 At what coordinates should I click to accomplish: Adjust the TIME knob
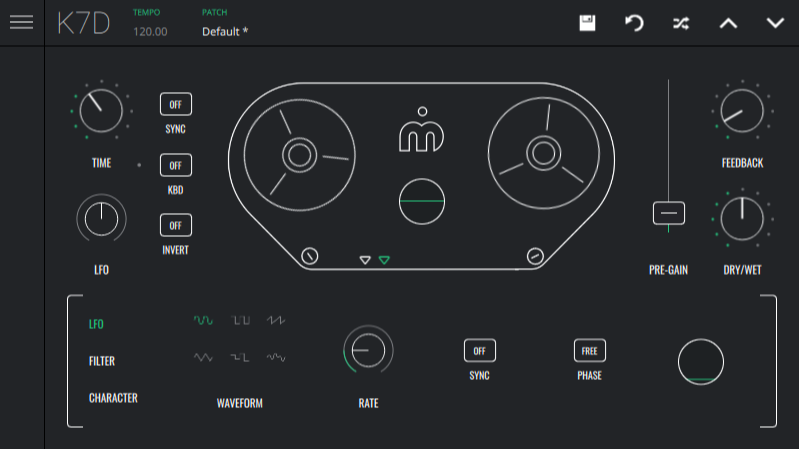click(101, 111)
